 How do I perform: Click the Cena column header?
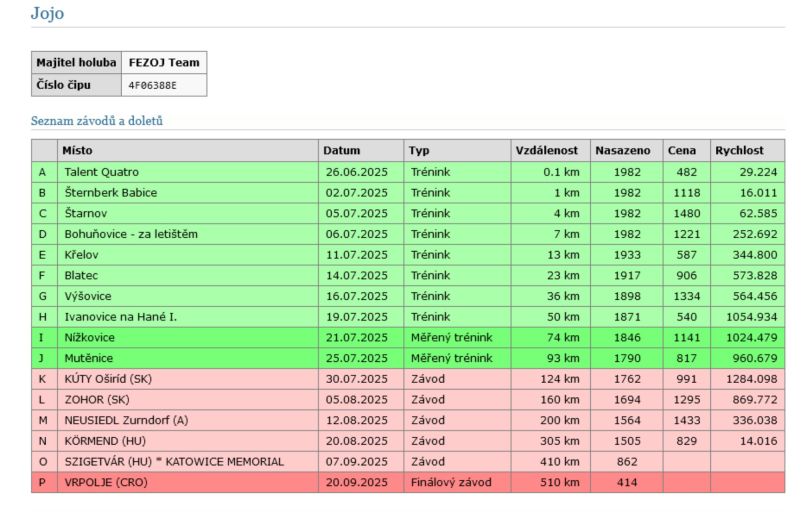pyautogui.click(x=681, y=150)
